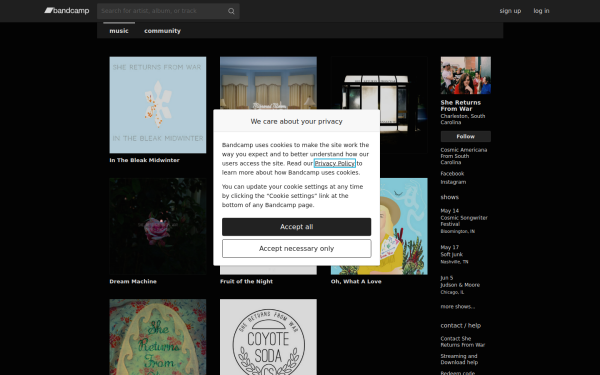This screenshot has width=600, height=375.
Task: Switch to the community tab
Action: pyautogui.click(x=162, y=31)
